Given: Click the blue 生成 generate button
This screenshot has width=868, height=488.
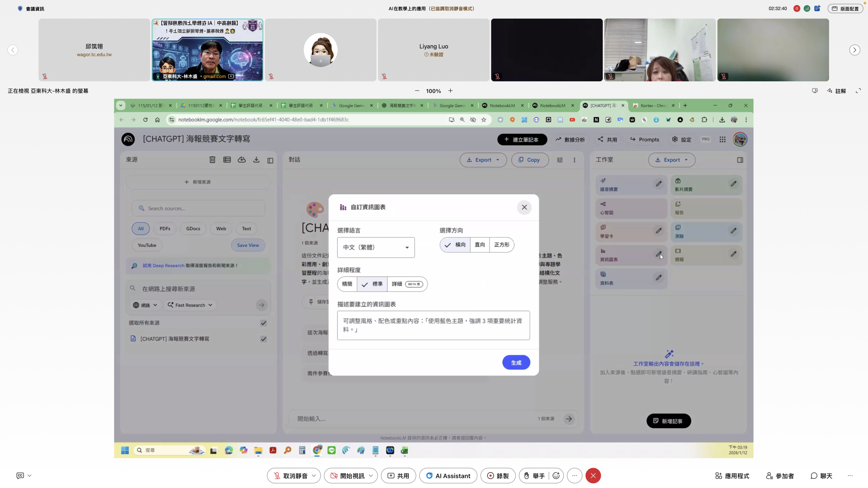Looking at the screenshot, I should click(516, 363).
